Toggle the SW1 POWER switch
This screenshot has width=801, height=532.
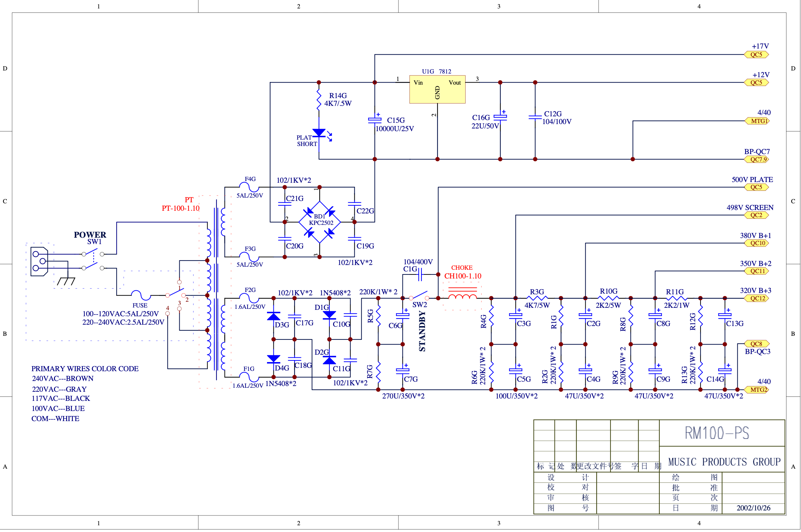point(93,261)
